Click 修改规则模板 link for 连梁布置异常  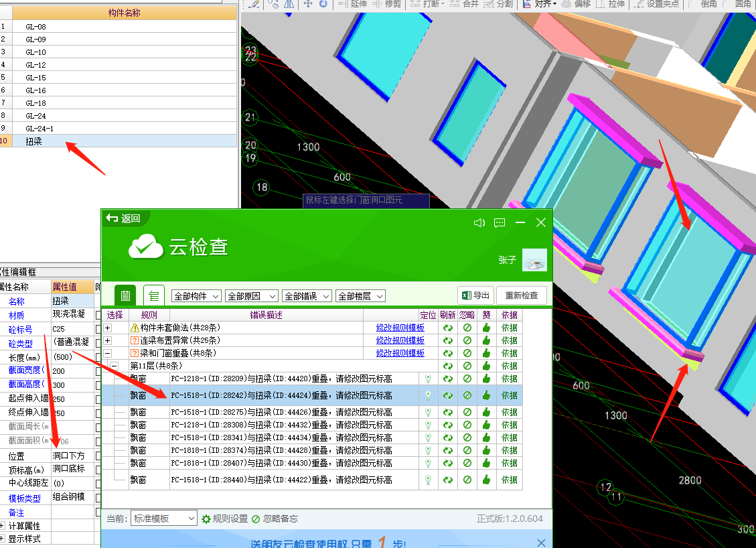400,340
